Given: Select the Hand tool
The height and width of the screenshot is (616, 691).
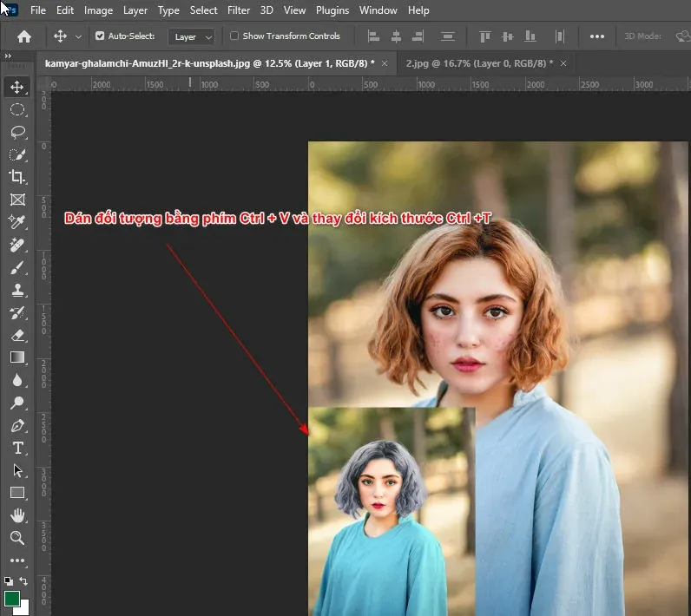Looking at the screenshot, I should tap(17, 515).
